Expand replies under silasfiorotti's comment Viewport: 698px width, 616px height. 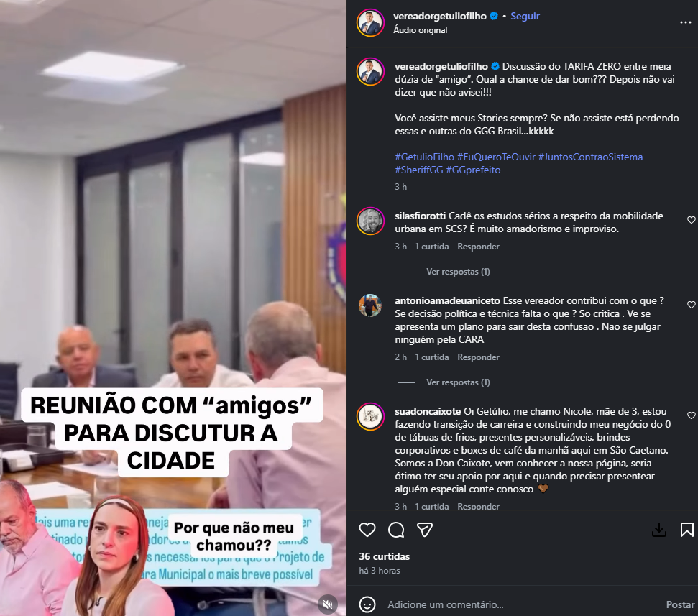click(458, 272)
